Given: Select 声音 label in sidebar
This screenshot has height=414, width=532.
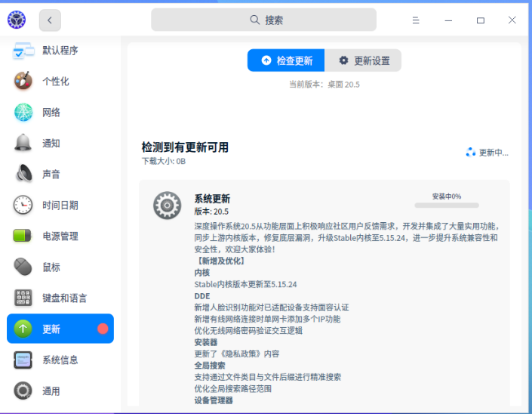Looking at the screenshot, I should coord(51,175).
